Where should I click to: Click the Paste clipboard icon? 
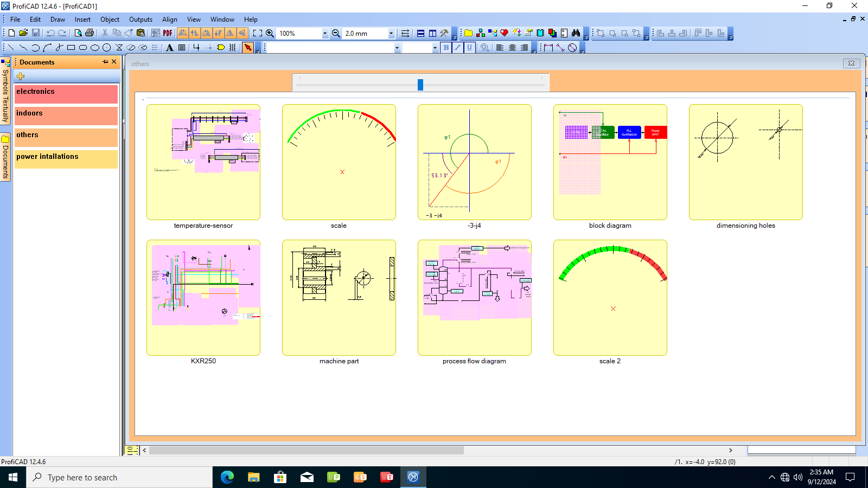pos(141,33)
